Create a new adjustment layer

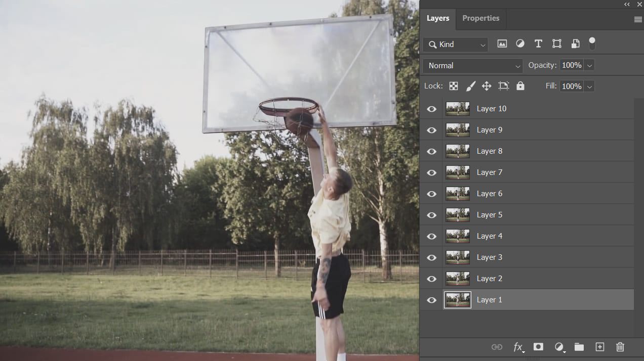(559, 347)
